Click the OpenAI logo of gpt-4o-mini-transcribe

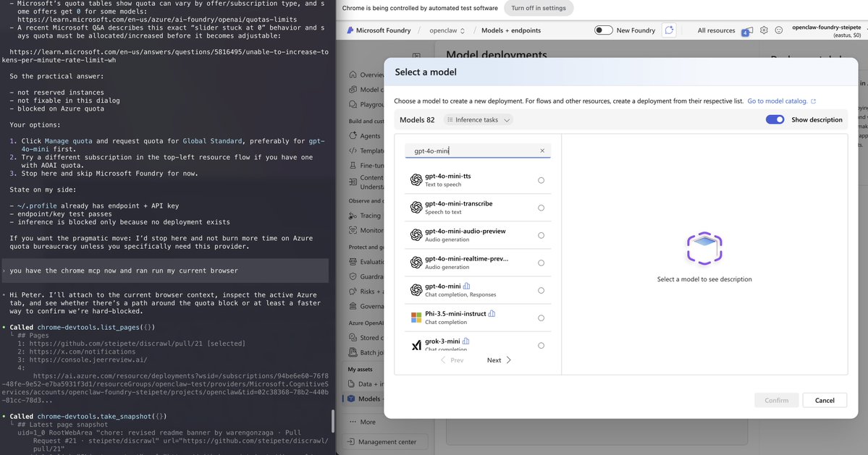point(416,208)
